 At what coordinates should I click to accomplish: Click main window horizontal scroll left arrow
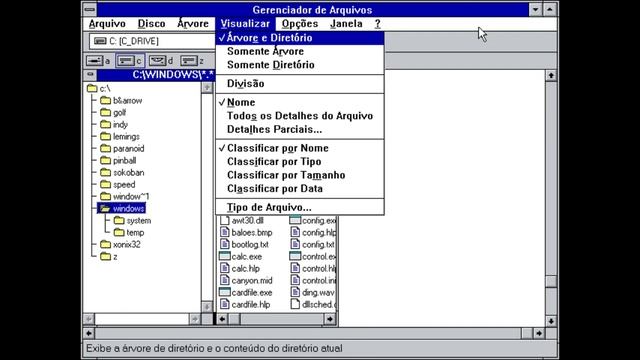[x=89, y=333]
